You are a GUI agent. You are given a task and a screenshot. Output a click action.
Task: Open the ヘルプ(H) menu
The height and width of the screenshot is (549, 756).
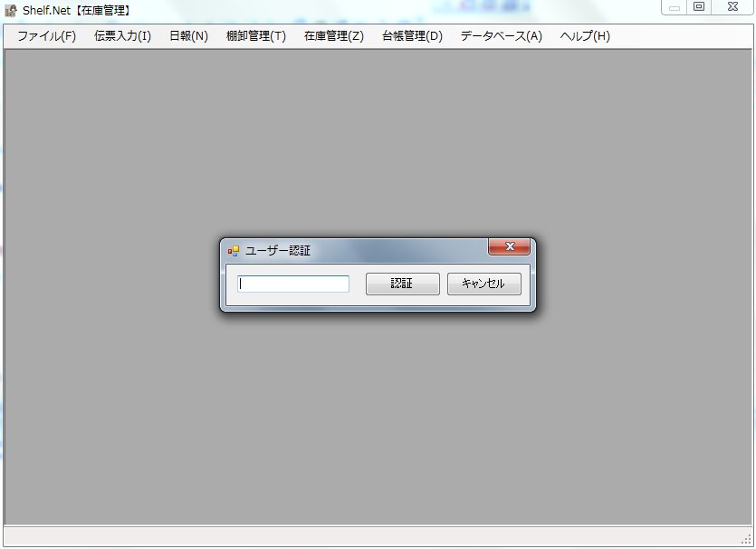585,36
